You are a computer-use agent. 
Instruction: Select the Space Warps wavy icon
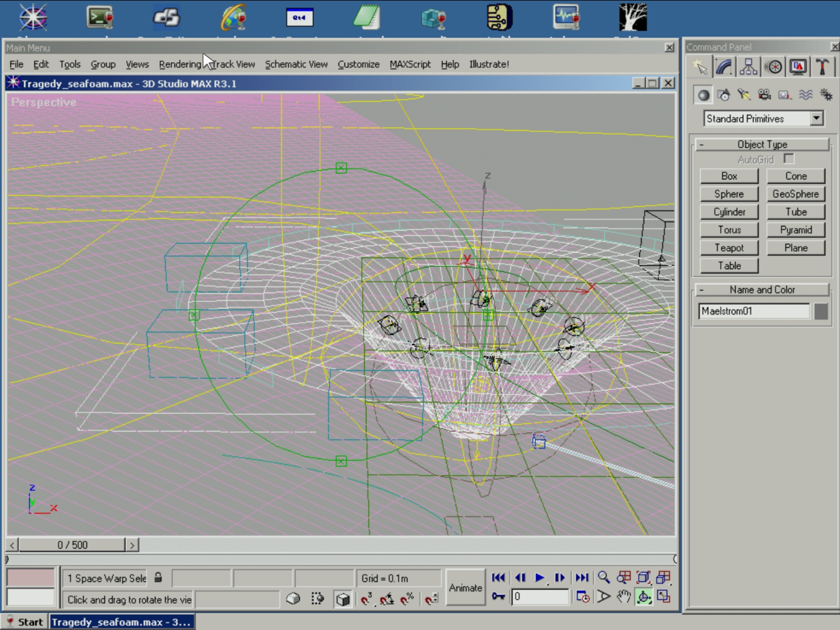(x=806, y=95)
